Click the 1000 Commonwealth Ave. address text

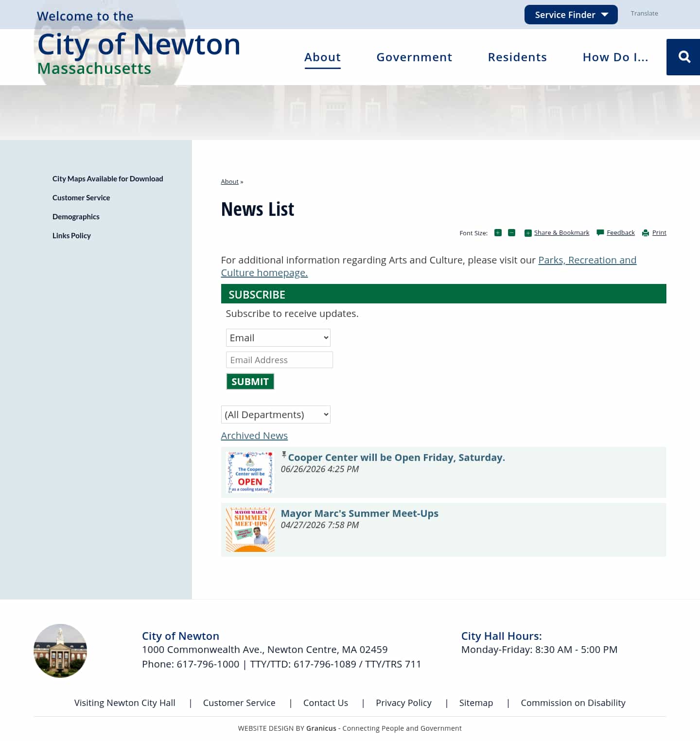point(265,650)
